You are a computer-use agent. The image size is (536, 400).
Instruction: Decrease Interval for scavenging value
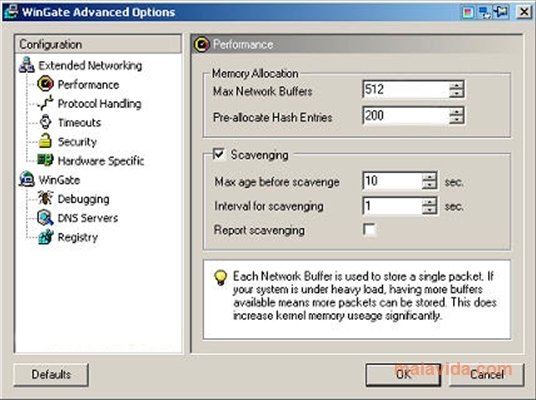click(x=429, y=210)
